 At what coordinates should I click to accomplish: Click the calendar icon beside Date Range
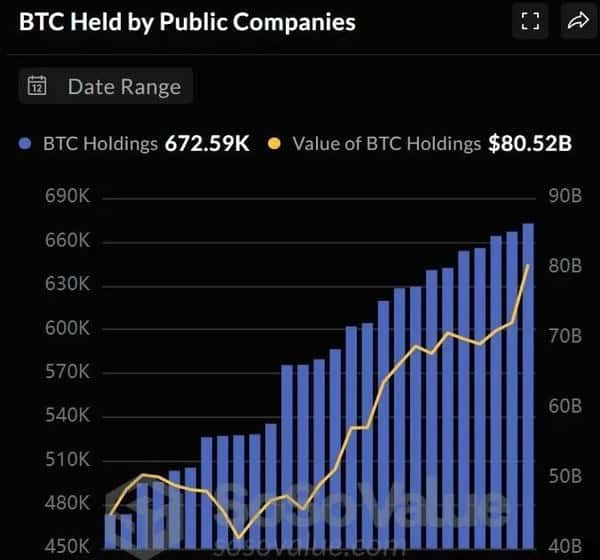click(37, 86)
